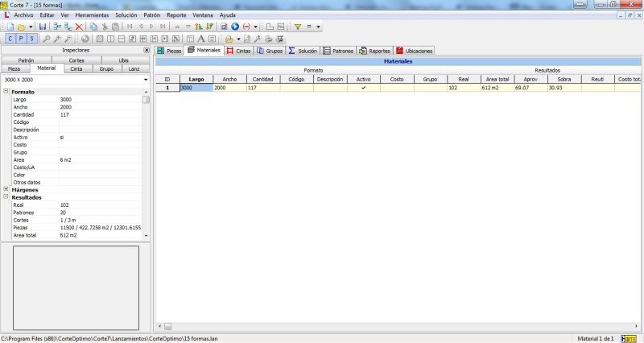Image resolution: width=644 pixels, height=343 pixels.
Task: Click the Cantidad column header
Action: point(262,79)
